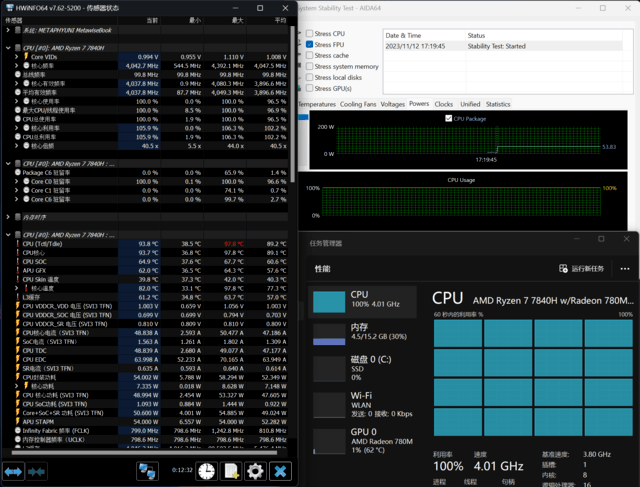Start logging with HWiNFO document-plus icon
640x487 pixels.
[x=231, y=471]
